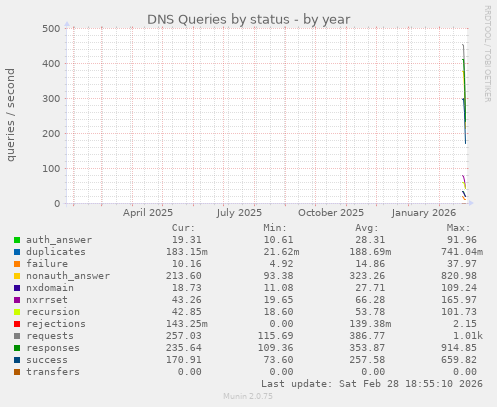497x407 pixels.
Task: Click nxrrset average value 66.28
Action: click(x=370, y=300)
